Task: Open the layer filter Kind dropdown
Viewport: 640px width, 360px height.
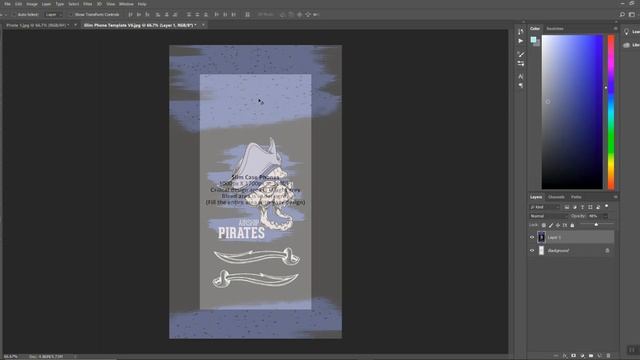Action: click(x=545, y=207)
